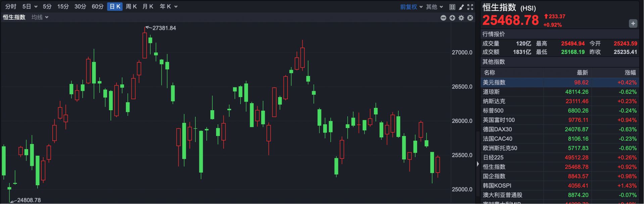Zoom out chart with minus icon
Image resolution: width=644 pixels, height=204 pixels.
click(443, 18)
